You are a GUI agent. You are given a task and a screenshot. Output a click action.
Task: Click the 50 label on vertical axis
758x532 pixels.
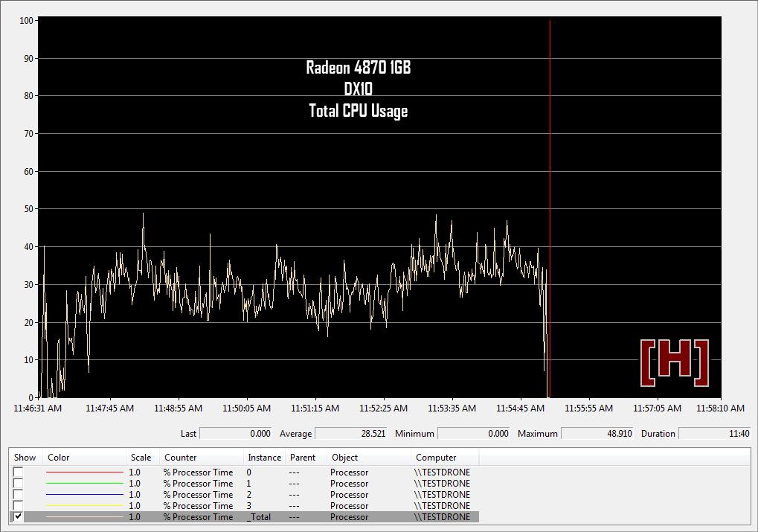(28, 209)
